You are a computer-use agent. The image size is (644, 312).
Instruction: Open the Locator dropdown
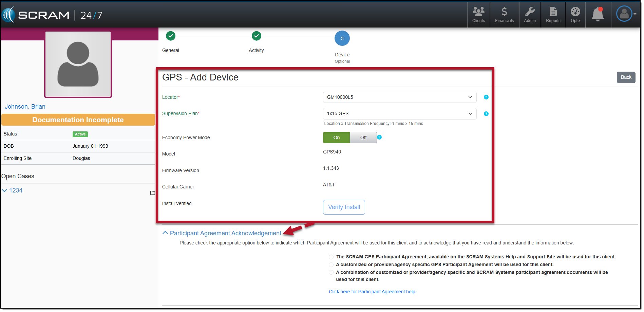(x=399, y=97)
